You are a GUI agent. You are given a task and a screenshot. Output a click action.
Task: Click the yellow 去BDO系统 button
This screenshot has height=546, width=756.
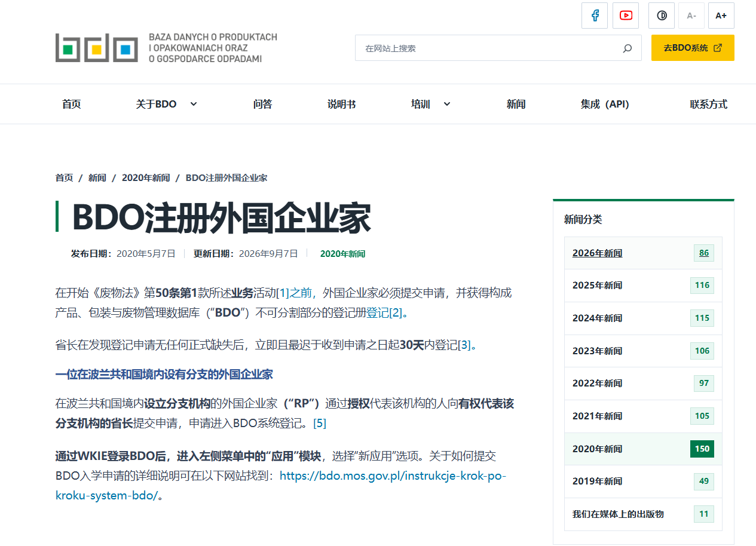[693, 48]
